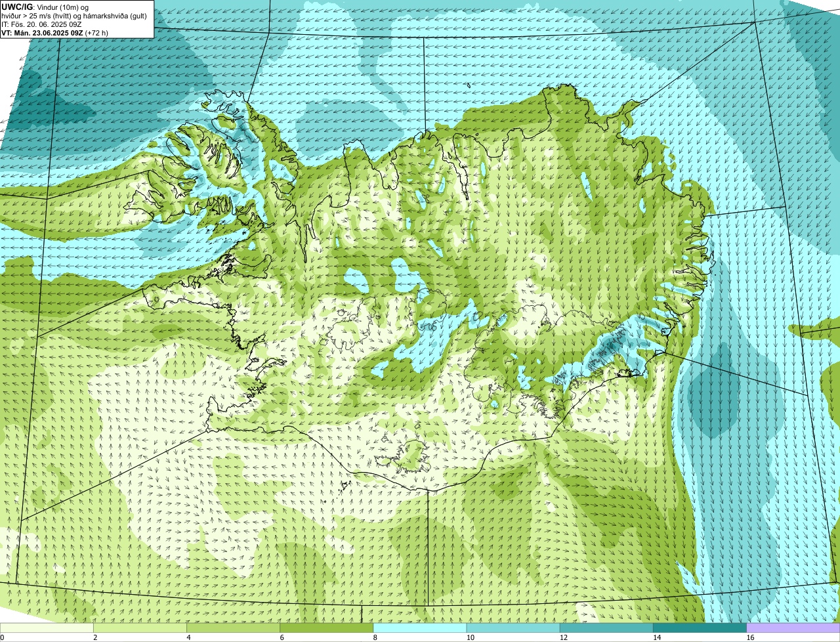840x642 pixels.
Task: Click the legend scale label '0'
Action: [x=2, y=637]
